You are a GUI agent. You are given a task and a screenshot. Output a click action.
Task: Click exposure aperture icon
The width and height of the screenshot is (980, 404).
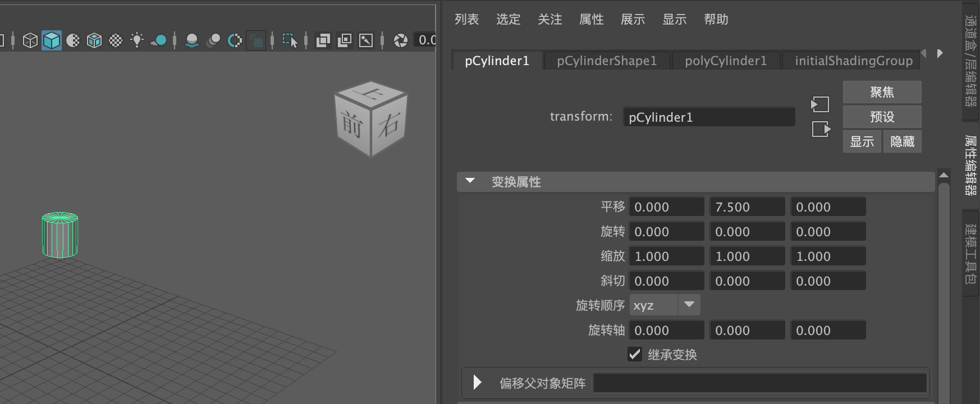point(401,40)
